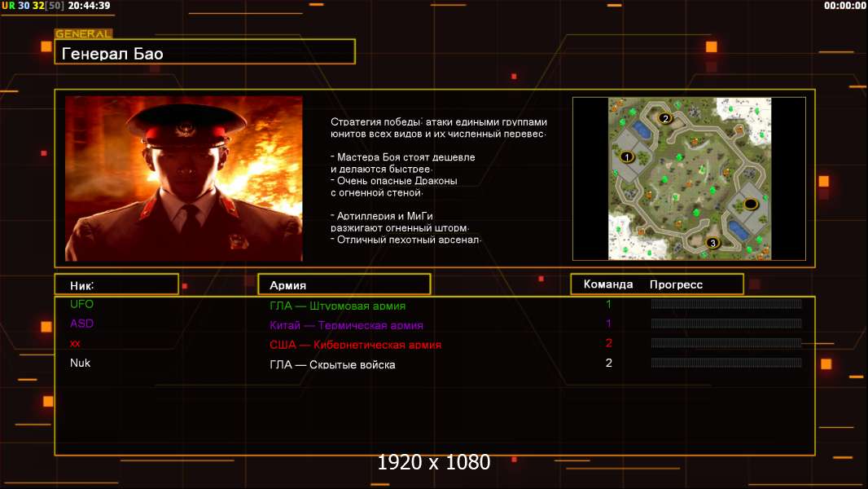Click the 'Генерал Бао' title field
Screen dimensions: 868x489
pyautogui.click(x=205, y=52)
